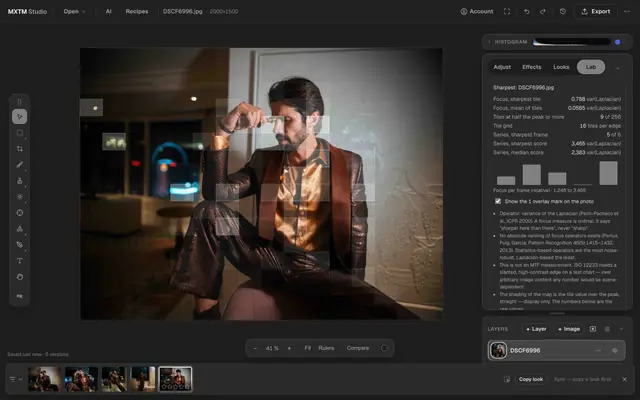Select the Lab tab

click(591, 67)
